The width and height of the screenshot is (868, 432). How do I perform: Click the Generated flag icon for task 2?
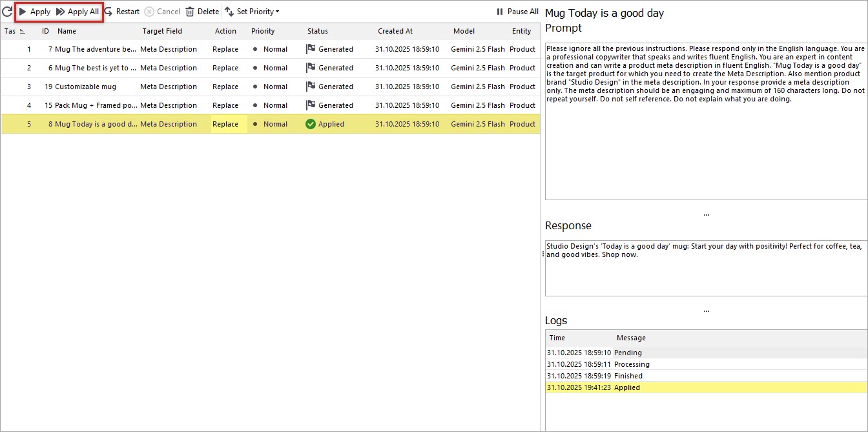(x=311, y=68)
